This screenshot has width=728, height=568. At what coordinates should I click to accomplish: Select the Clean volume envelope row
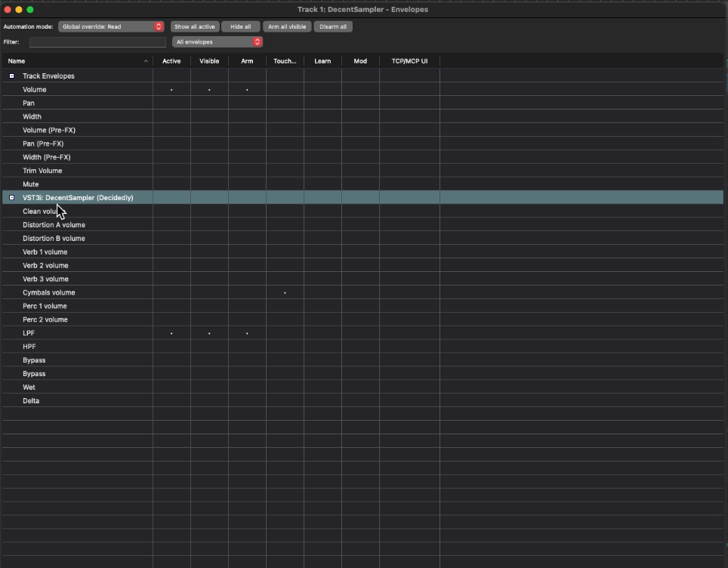click(x=76, y=211)
